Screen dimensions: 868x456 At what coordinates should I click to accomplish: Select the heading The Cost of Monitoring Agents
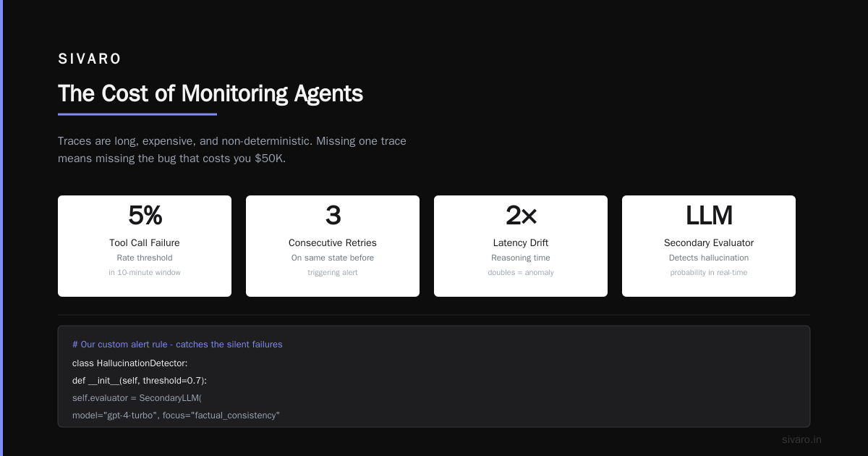point(210,93)
